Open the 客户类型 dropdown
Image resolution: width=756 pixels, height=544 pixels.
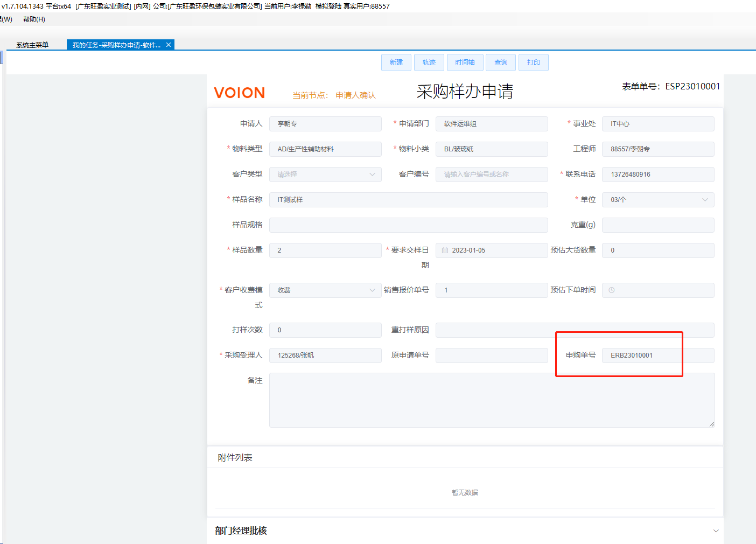click(325, 175)
